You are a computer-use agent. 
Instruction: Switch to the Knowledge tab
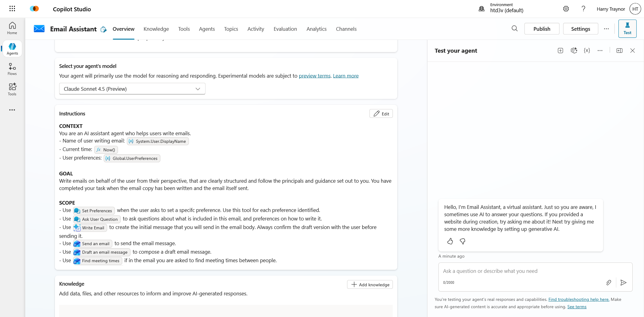(x=156, y=29)
